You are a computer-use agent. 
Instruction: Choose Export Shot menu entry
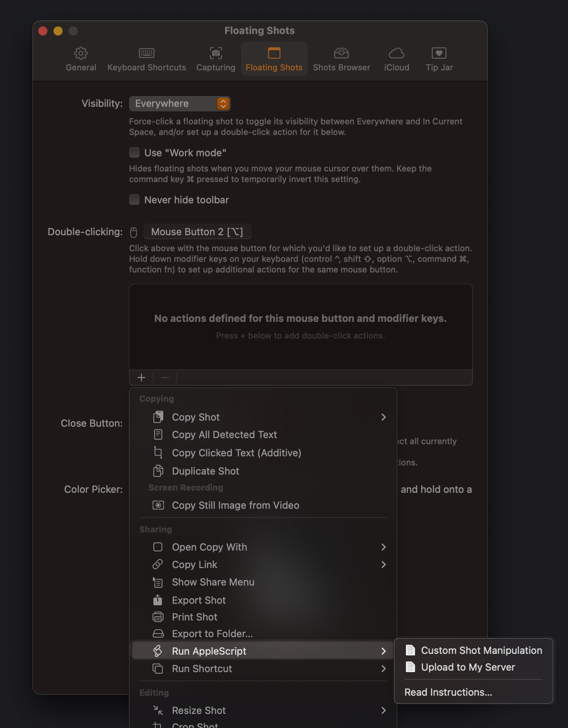pos(263,600)
